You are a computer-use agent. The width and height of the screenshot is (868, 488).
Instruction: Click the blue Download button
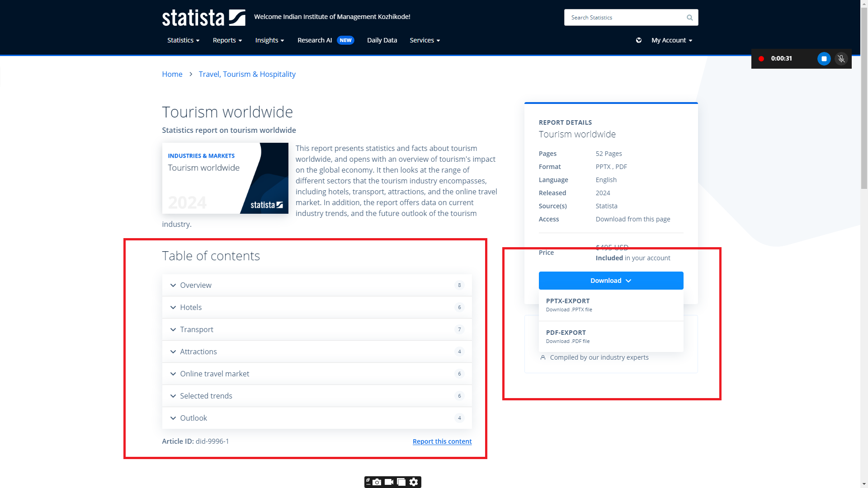(x=611, y=281)
